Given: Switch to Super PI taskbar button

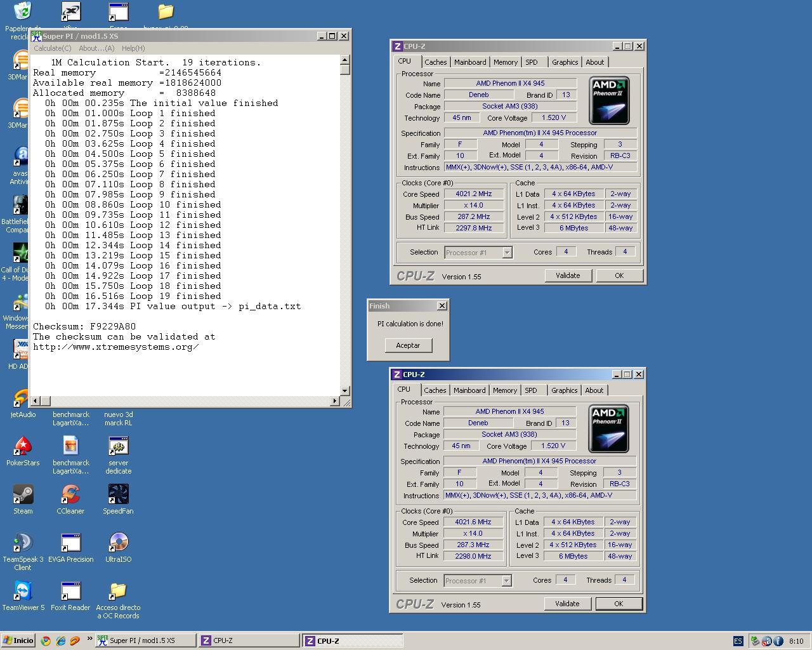Looking at the screenshot, I should click(145, 640).
